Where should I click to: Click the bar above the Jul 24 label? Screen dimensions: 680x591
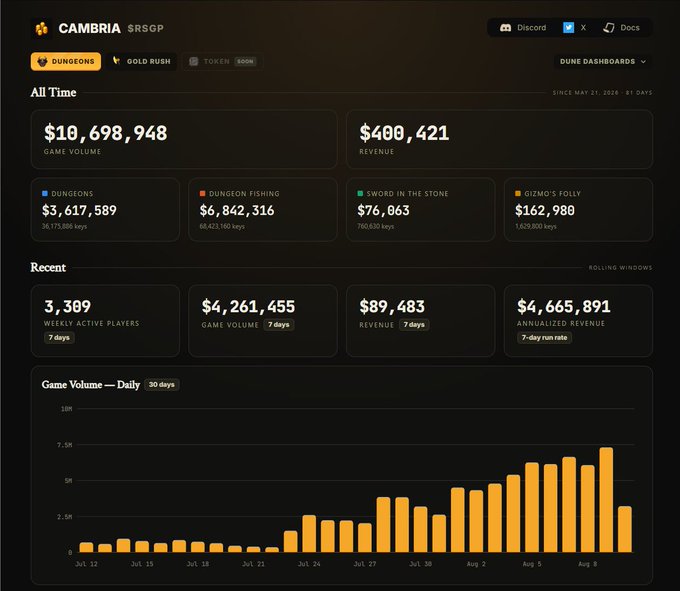[x=309, y=534]
